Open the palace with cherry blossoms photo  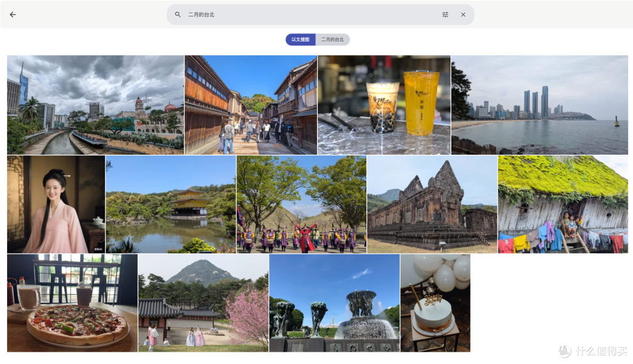pos(203,302)
